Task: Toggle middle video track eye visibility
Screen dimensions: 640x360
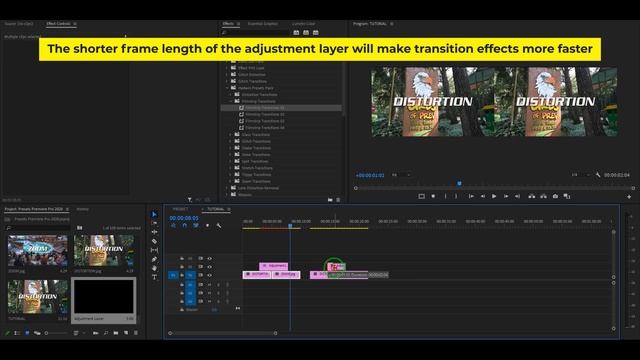Action: [209, 267]
